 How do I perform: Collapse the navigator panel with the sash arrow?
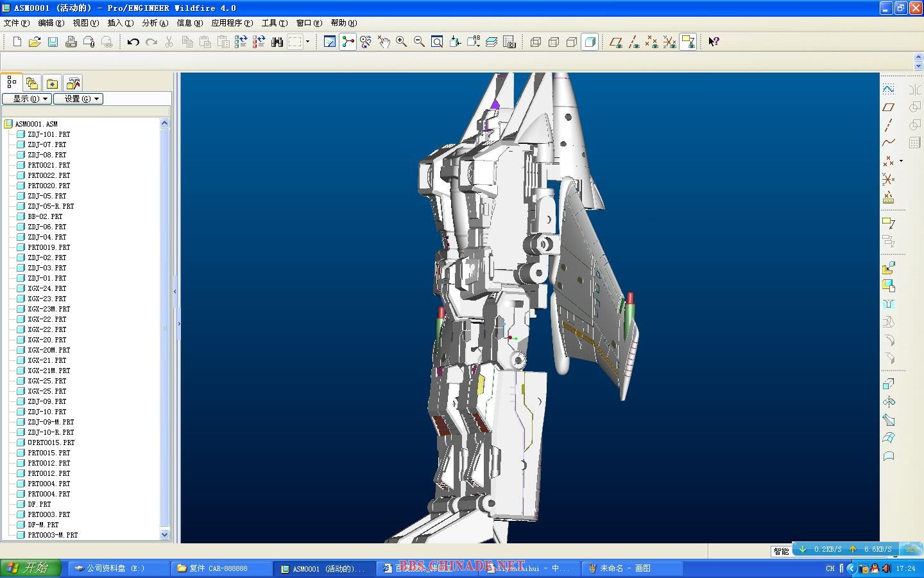tap(175, 291)
